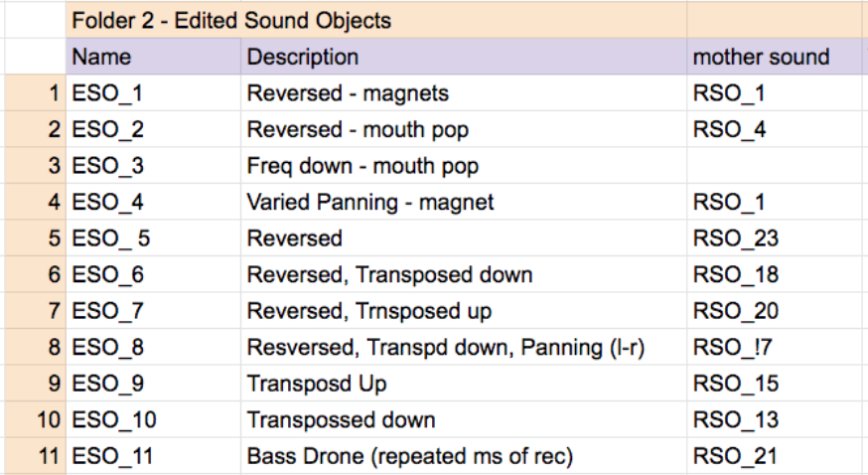Click the "Name" column header cell
This screenshot has width=868, height=475.
(x=154, y=57)
